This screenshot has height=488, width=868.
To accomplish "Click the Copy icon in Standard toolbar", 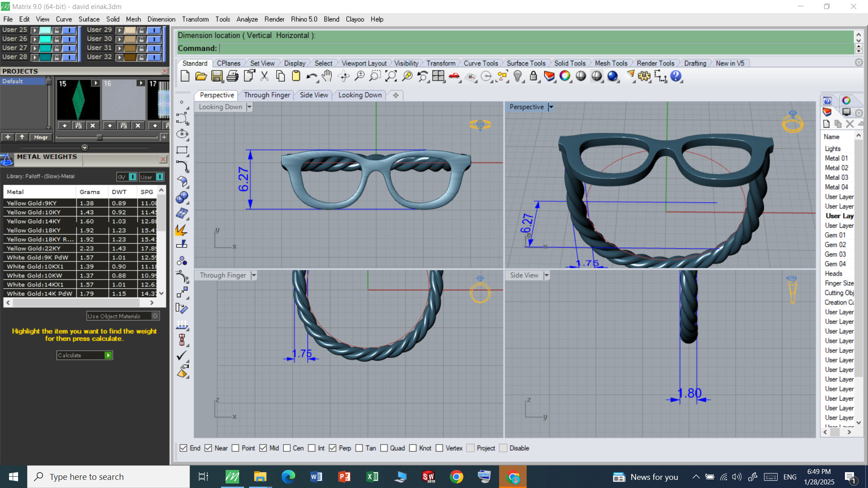I will pyautogui.click(x=280, y=76).
